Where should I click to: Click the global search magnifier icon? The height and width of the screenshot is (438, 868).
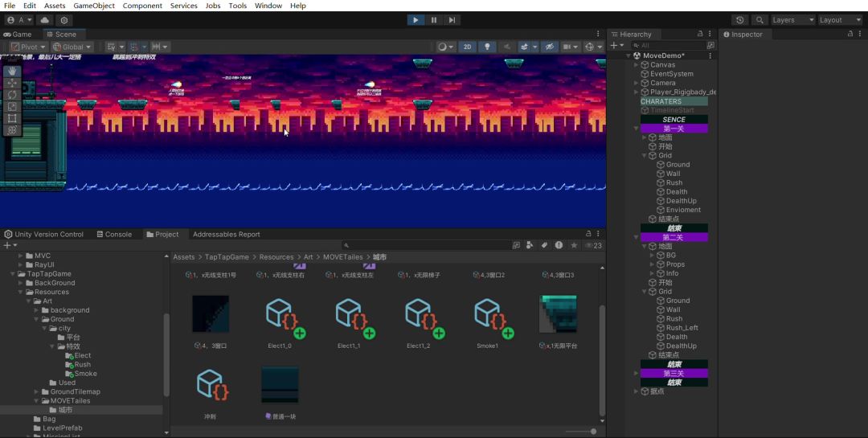point(759,20)
